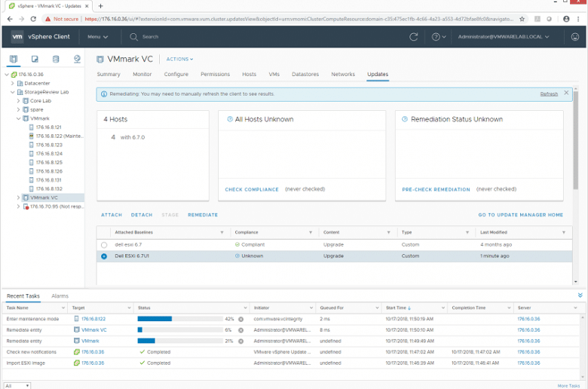
Task: Click GO TO UPDATE MANAGER HOME link
Action: point(520,215)
